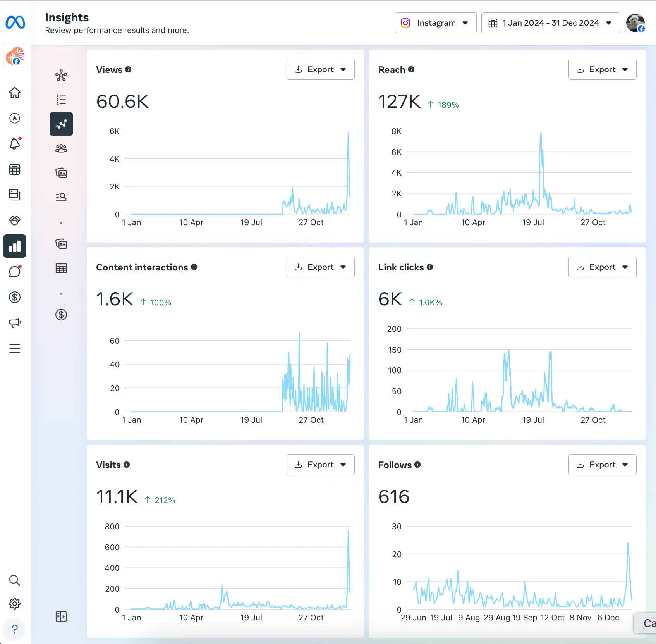Open the Settings gear icon
656x644 pixels.
(15, 603)
